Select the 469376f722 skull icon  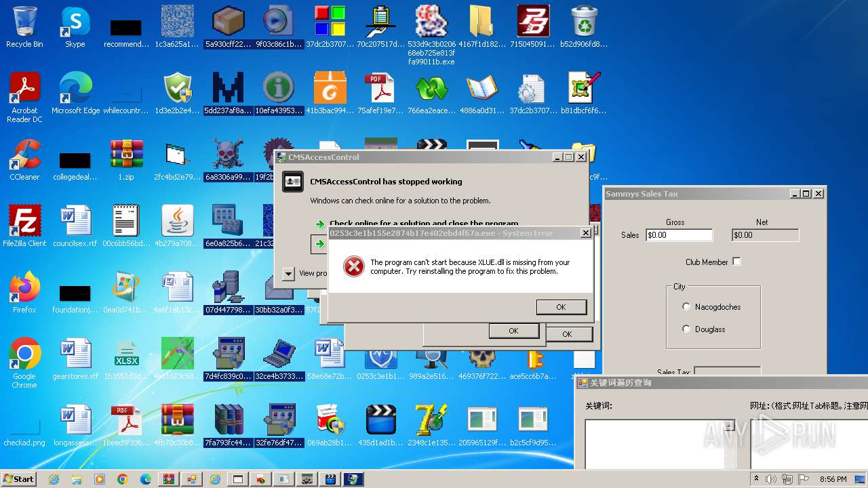tap(483, 363)
